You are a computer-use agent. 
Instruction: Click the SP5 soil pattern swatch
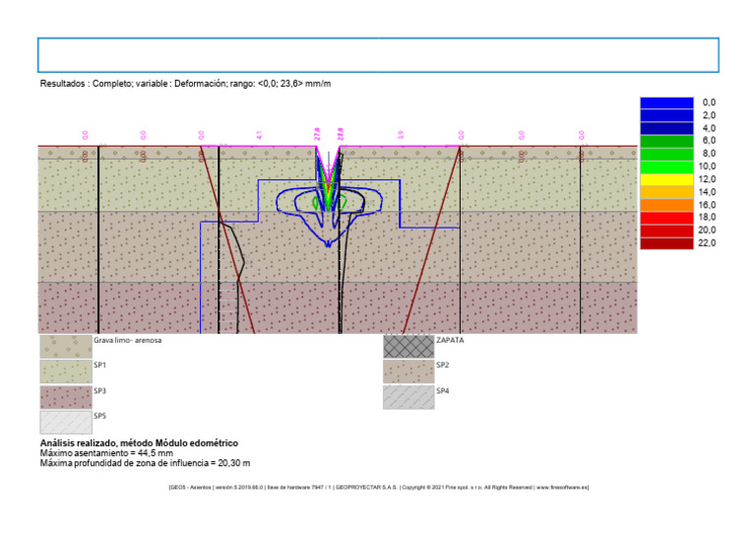(x=66, y=423)
